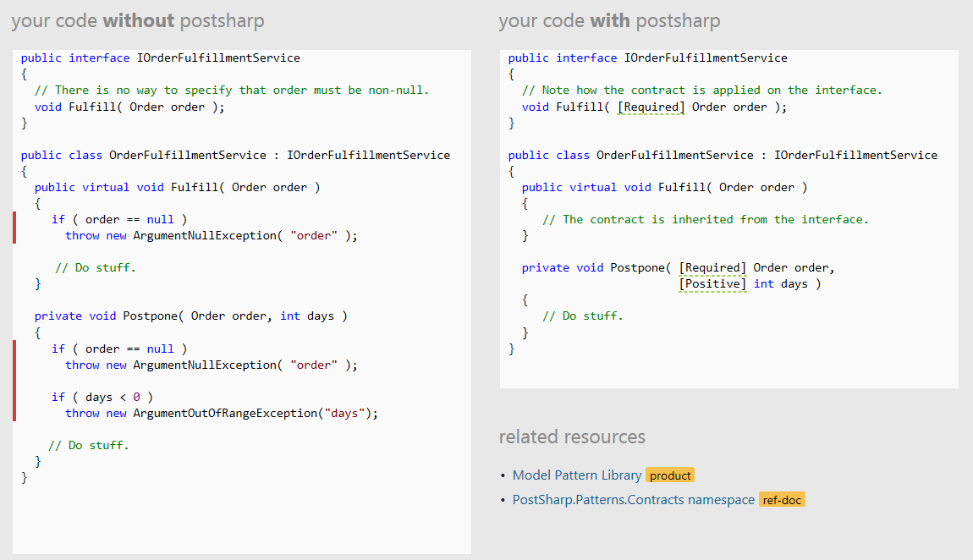Click the 'product' tag badge
Screen dimensions: 973x560
(x=670, y=475)
